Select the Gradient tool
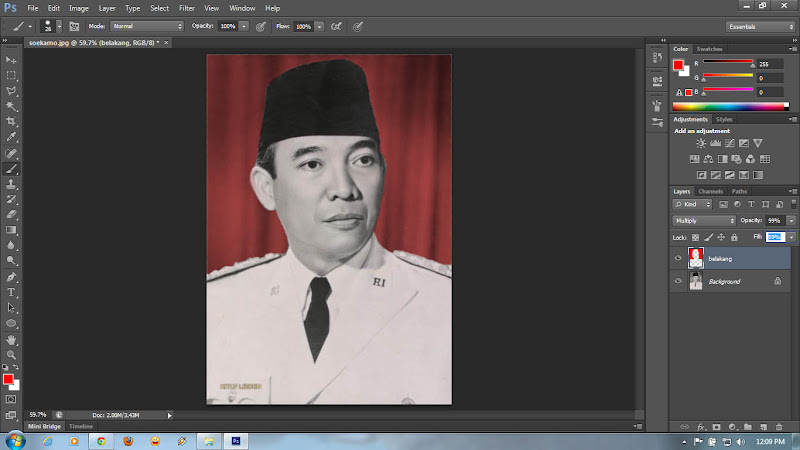Image resolution: width=800 pixels, height=450 pixels. [x=11, y=230]
